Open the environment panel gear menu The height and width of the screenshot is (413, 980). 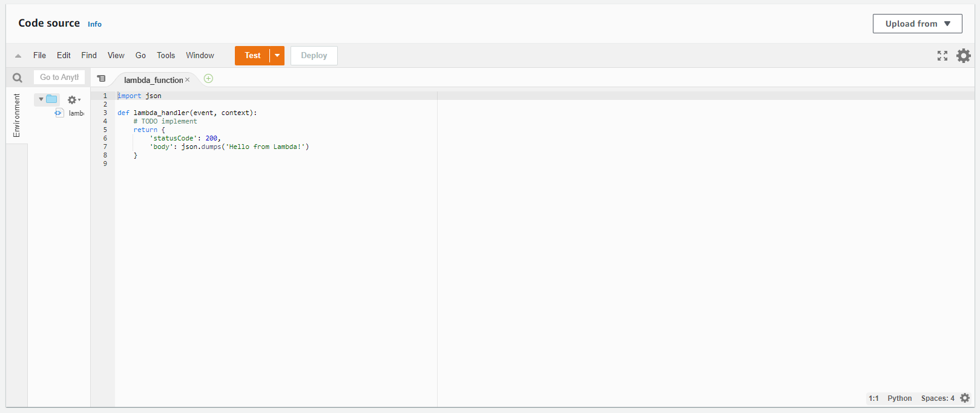(74, 100)
